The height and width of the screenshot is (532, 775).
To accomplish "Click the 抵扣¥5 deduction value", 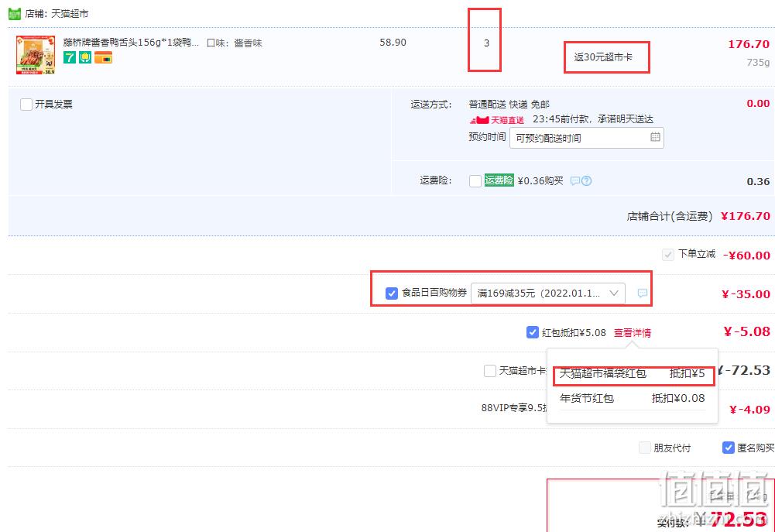I will 687,373.
